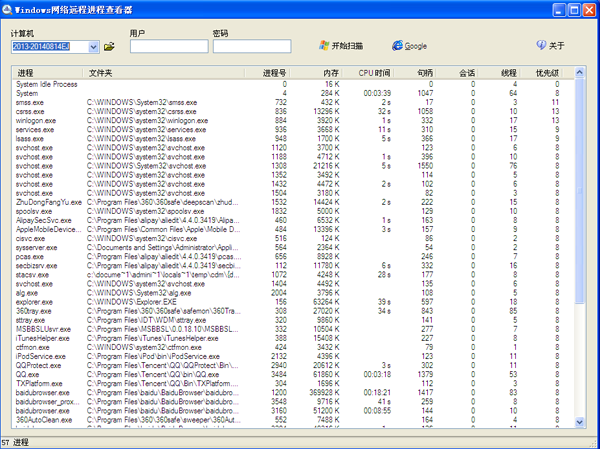Screen dimensions: 600x449
Task: Sort by 进程号 PID column header
Action: coord(273,73)
